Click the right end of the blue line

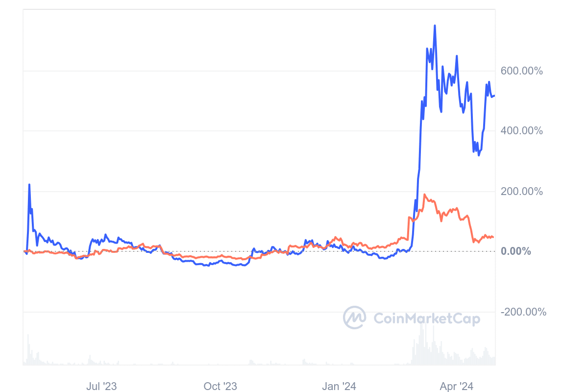coord(494,96)
